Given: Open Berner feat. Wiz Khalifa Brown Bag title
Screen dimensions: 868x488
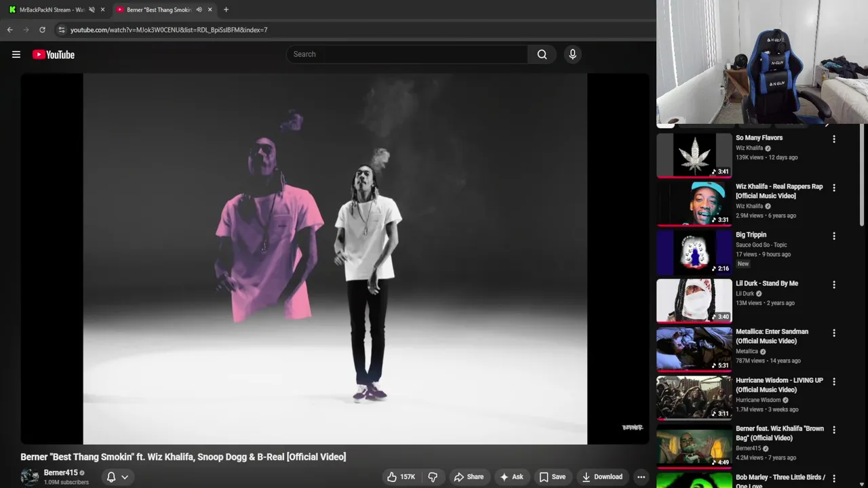Looking at the screenshot, I should tap(780, 433).
